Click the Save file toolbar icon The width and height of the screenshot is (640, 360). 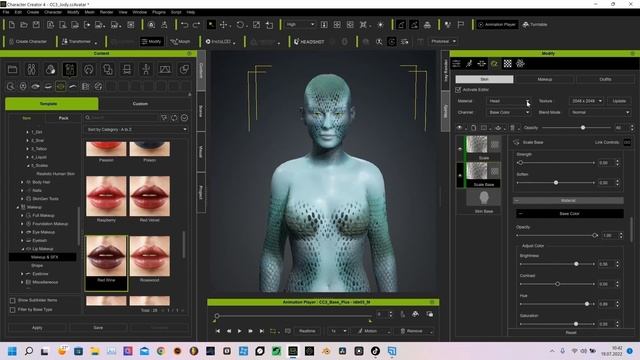[x=36, y=25]
